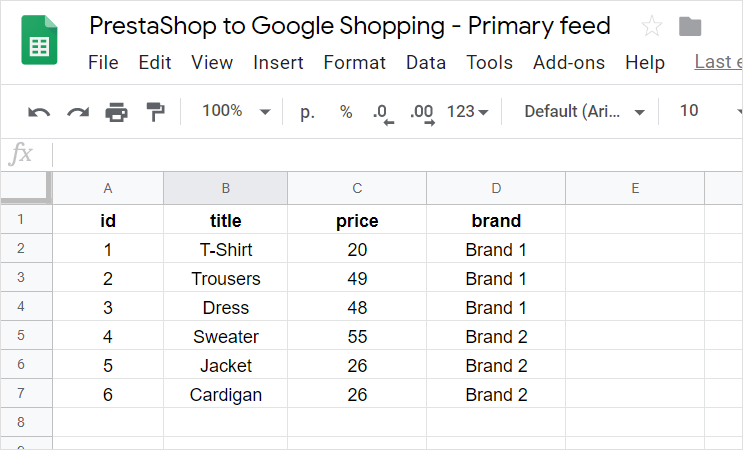Image resolution: width=743 pixels, height=450 pixels.
Task: Star this spreadsheet document
Action: [652, 26]
